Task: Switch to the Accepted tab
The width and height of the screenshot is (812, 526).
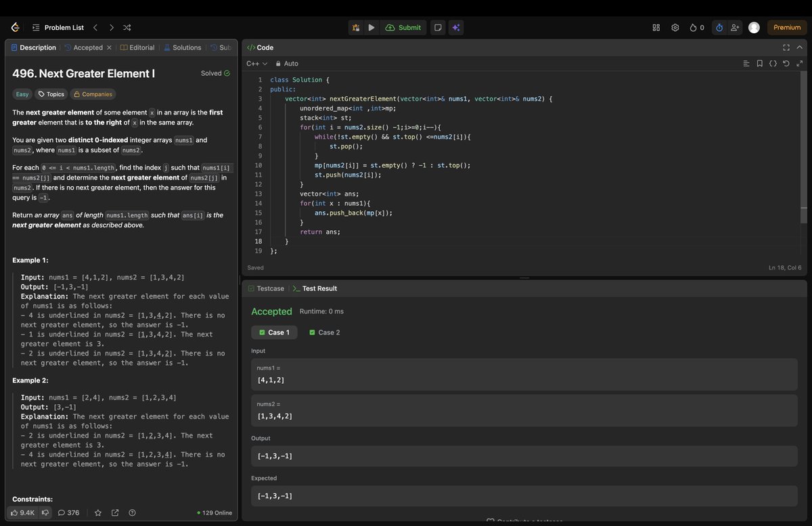Action: pyautogui.click(x=84, y=47)
